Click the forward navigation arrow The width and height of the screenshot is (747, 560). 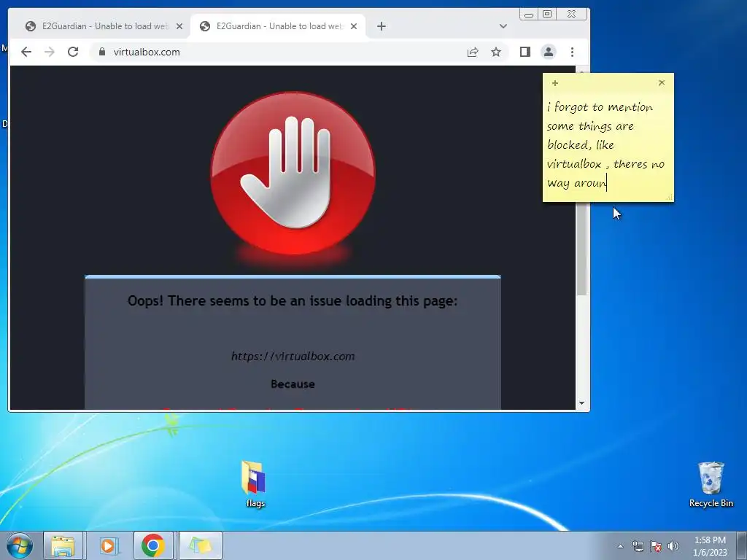click(x=50, y=52)
